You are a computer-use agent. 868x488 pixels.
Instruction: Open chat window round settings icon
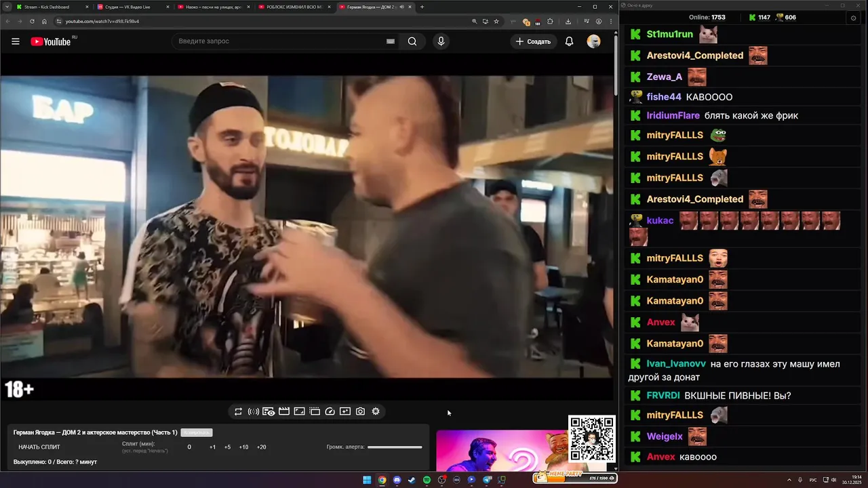[854, 18]
